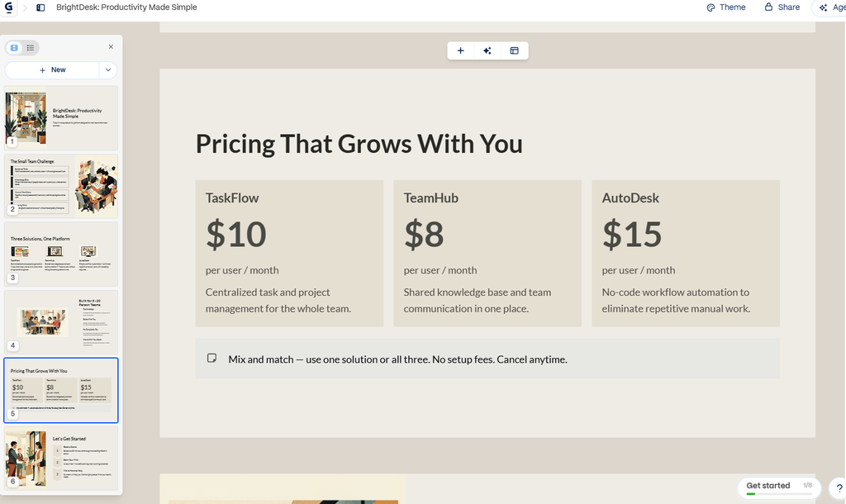Click the Get started progress bar
846x504 pixels.
pos(778,494)
